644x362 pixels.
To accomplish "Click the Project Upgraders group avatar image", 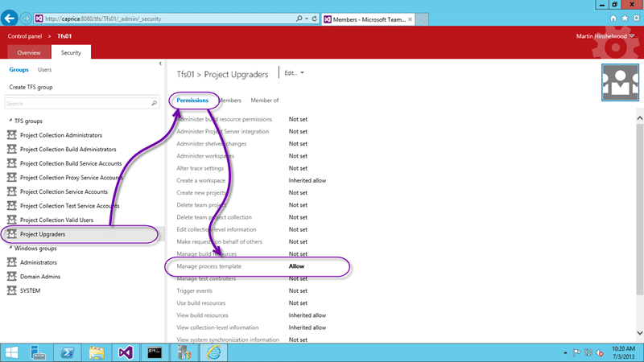I will coord(620,83).
